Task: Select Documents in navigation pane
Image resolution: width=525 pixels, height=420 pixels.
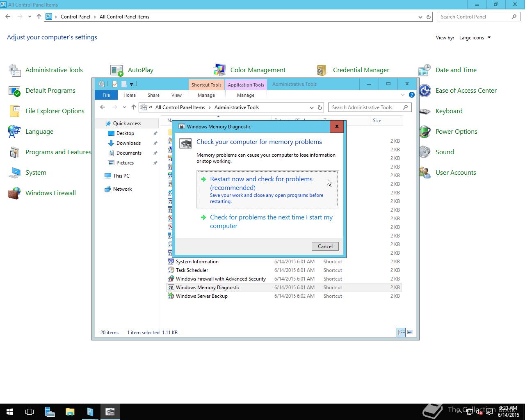Action: (129, 153)
